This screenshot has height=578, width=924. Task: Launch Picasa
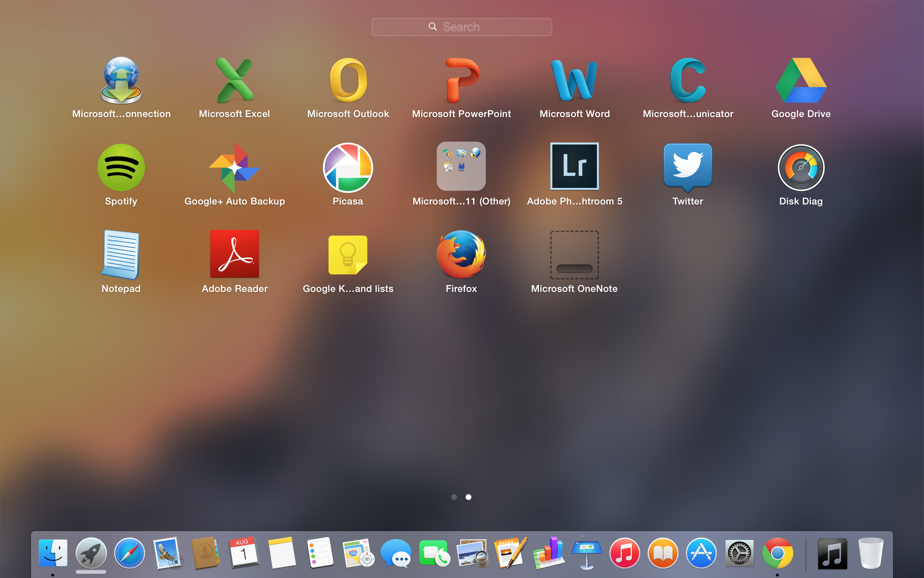click(348, 167)
